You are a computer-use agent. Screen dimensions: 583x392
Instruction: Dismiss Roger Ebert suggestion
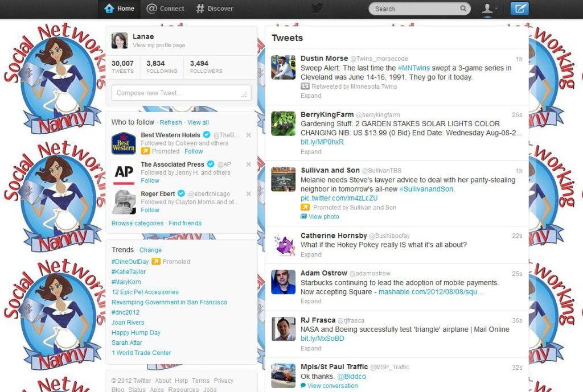(248, 193)
